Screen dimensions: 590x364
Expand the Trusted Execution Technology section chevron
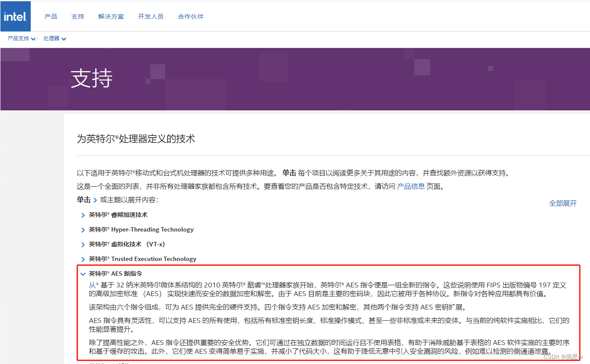click(83, 259)
